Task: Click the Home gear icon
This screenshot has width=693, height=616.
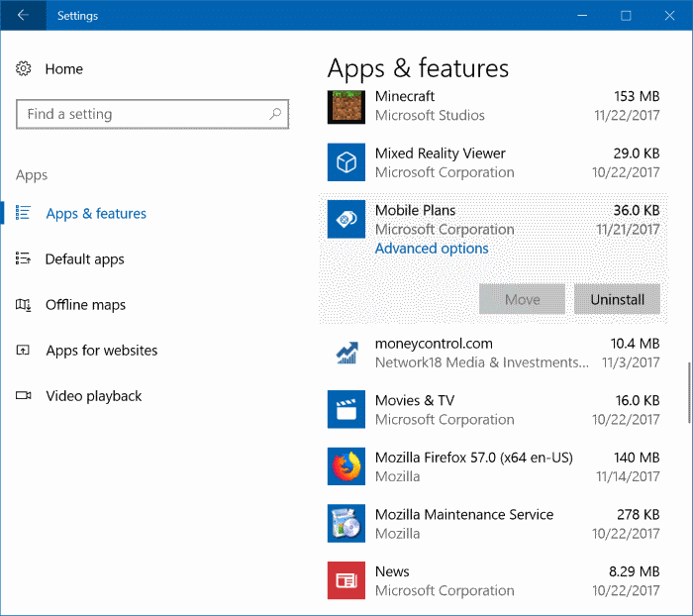Action: (24, 68)
